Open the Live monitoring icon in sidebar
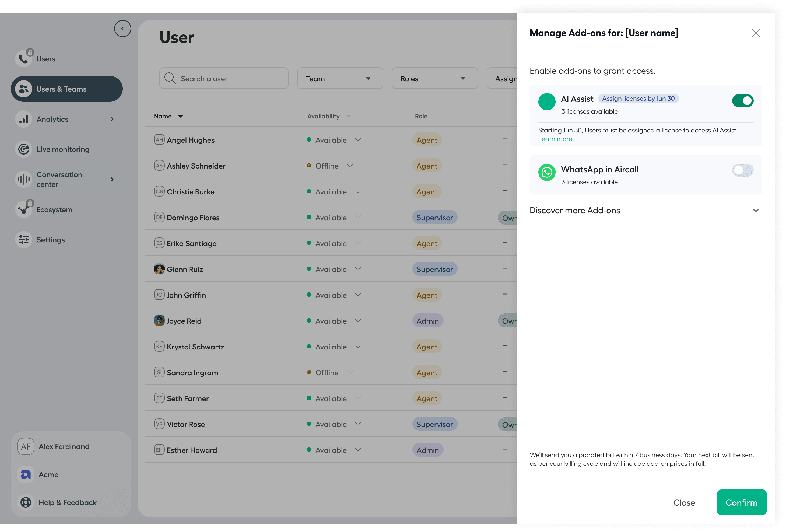This screenshot has width=786, height=532. [24, 149]
